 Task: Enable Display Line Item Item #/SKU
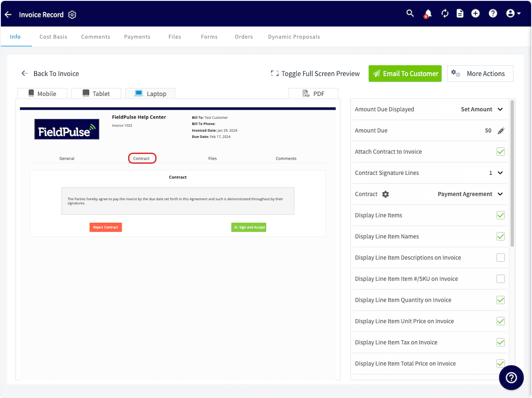[x=501, y=279]
